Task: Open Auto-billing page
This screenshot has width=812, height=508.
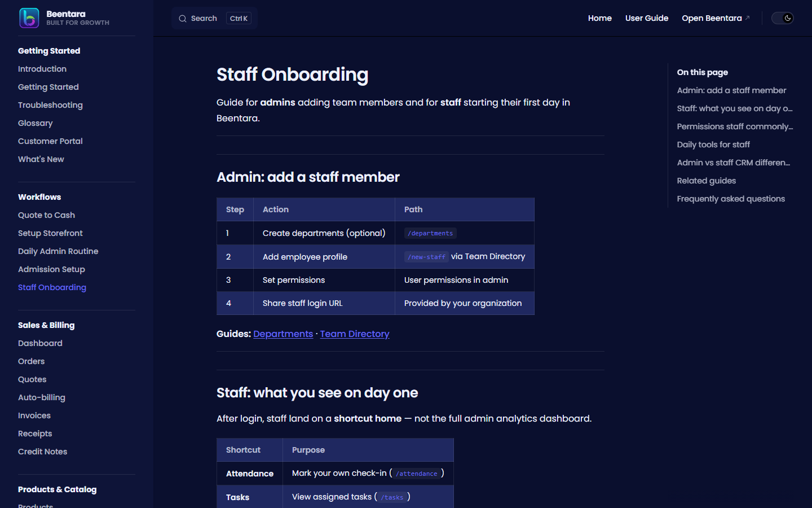Action: [x=42, y=397]
